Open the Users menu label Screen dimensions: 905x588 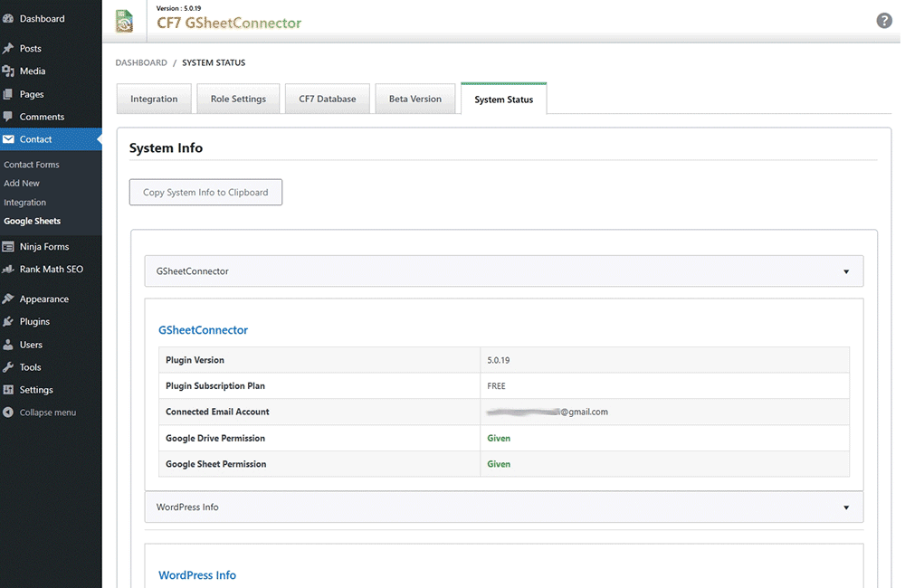(x=31, y=345)
